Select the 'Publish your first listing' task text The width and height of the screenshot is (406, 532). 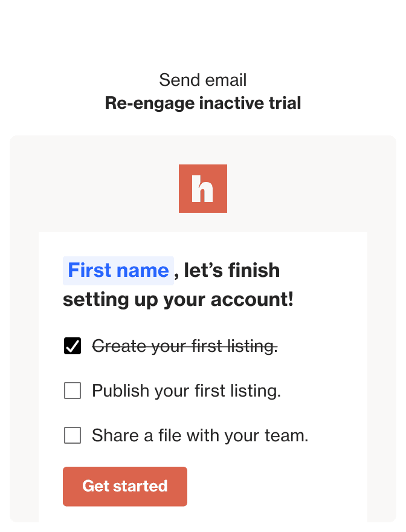tap(187, 391)
